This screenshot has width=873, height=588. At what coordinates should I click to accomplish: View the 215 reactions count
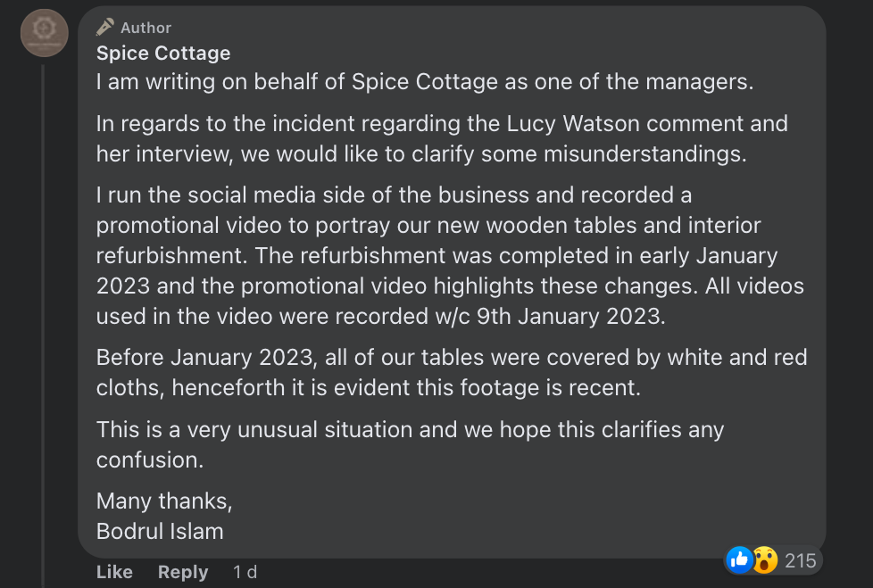tap(800, 560)
